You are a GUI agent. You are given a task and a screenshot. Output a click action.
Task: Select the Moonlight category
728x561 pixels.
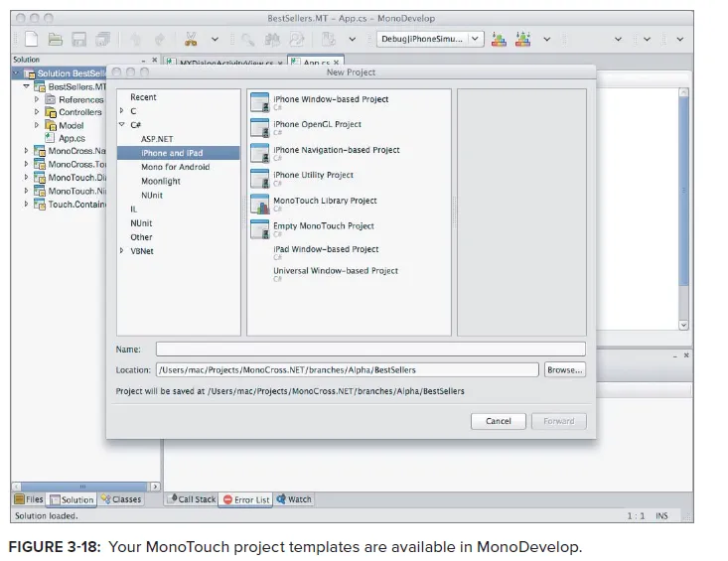[161, 181]
